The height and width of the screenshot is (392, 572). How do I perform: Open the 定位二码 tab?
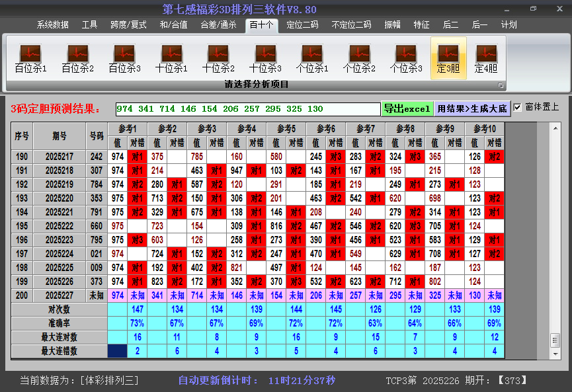pyautogui.click(x=302, y=25)
